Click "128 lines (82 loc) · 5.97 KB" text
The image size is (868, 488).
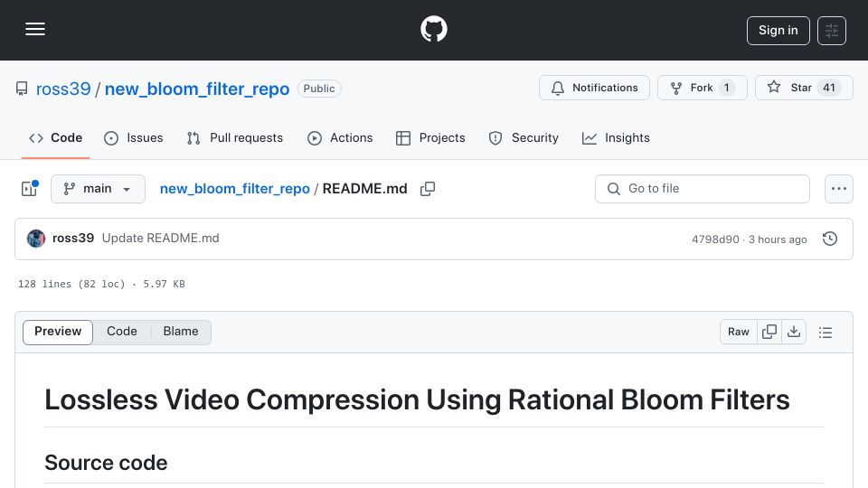click(x=101, y=284)
